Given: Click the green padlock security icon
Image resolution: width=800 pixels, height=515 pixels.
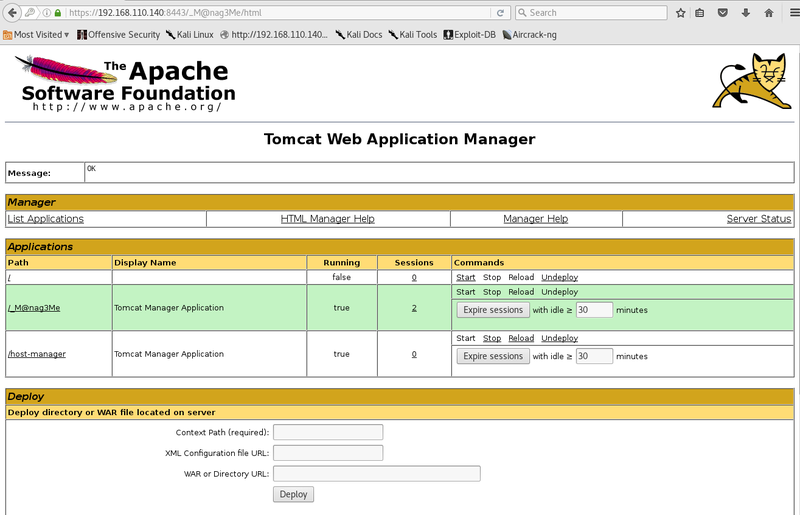Looking at the screenshot, I should coord(58,13).
